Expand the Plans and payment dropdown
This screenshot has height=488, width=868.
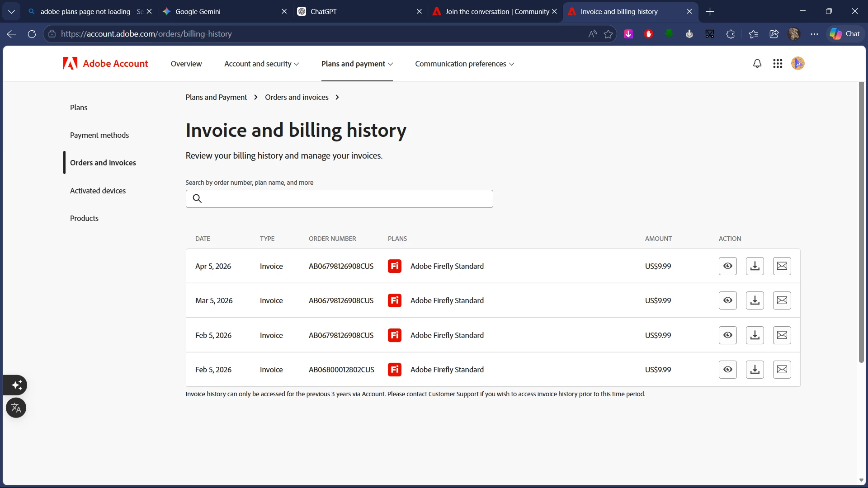(357, 64)
